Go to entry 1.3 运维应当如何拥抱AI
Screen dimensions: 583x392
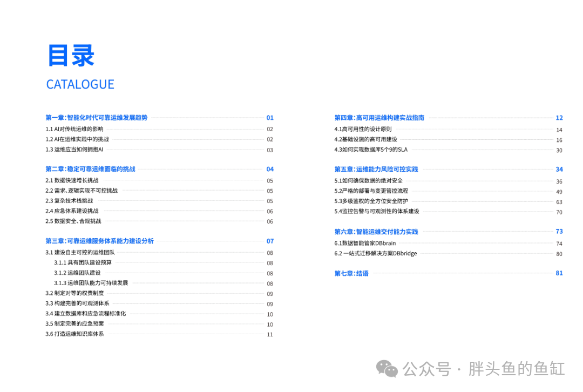click(x=74, y=150)
